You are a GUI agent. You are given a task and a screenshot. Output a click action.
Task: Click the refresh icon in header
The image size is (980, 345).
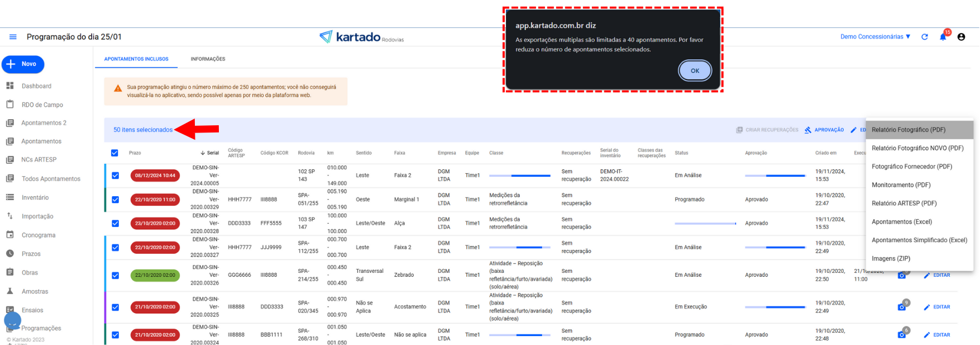coord(925,37)
